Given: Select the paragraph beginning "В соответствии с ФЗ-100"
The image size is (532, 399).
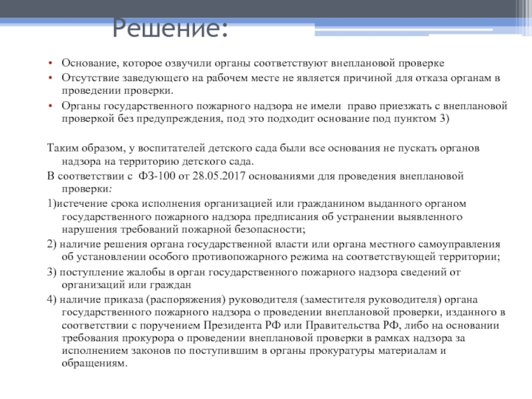Looking at the screenshot, I should pos(255,182).
